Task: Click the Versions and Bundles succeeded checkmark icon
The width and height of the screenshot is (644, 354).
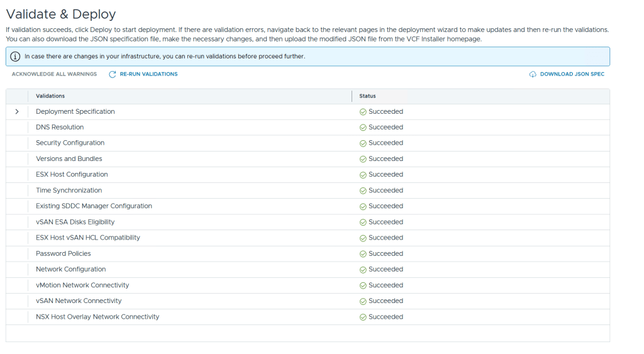Action: [363, 159]
